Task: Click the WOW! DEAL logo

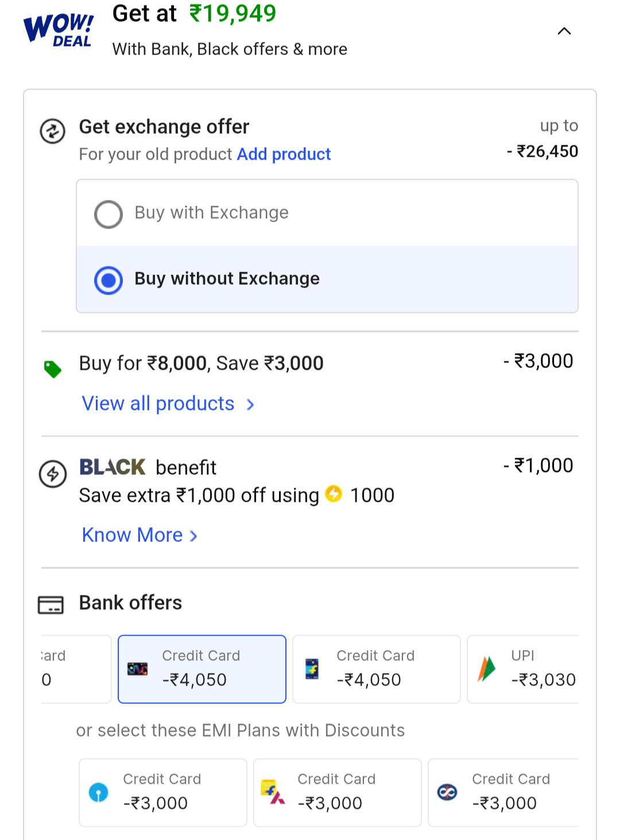Action: 59,29
